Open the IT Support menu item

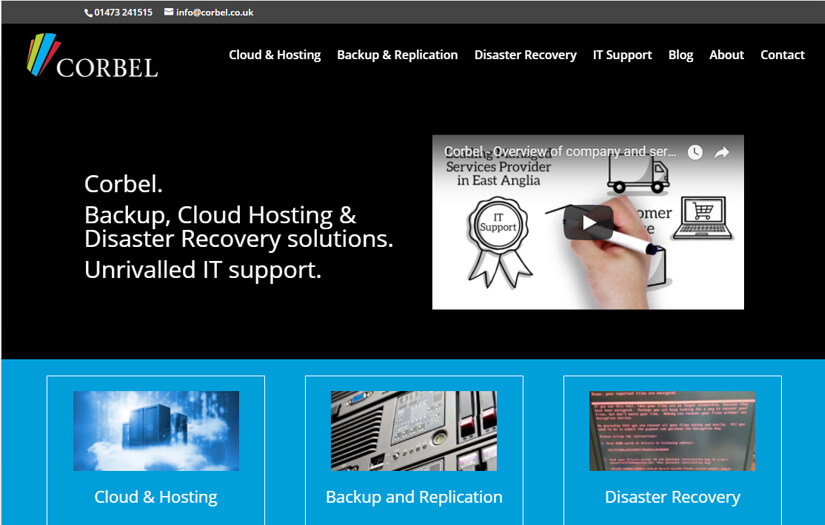(622, 55)
